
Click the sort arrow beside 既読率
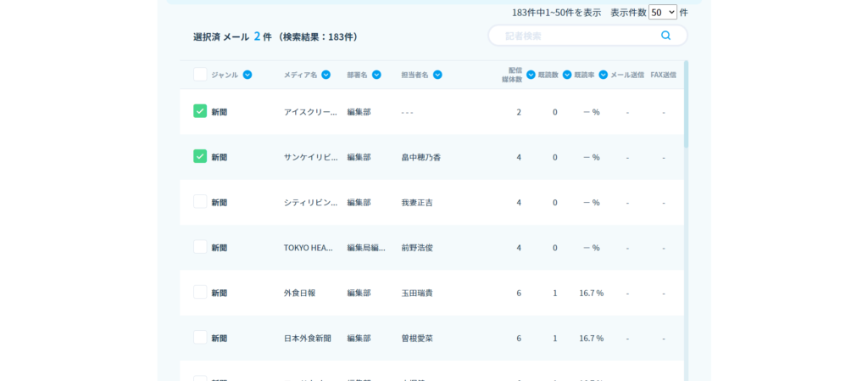[x=604, y=75]
